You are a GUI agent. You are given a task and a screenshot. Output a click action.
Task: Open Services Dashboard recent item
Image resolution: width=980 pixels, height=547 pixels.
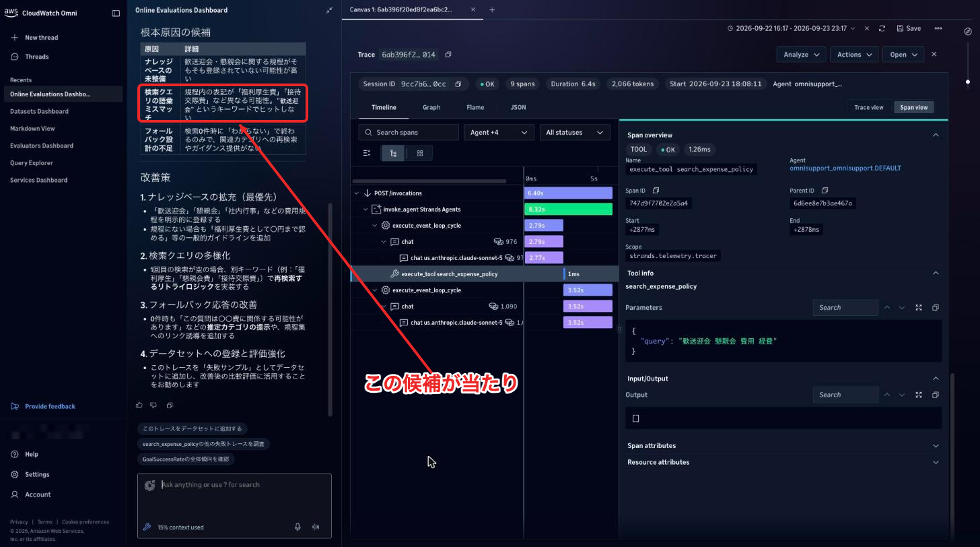38,180
